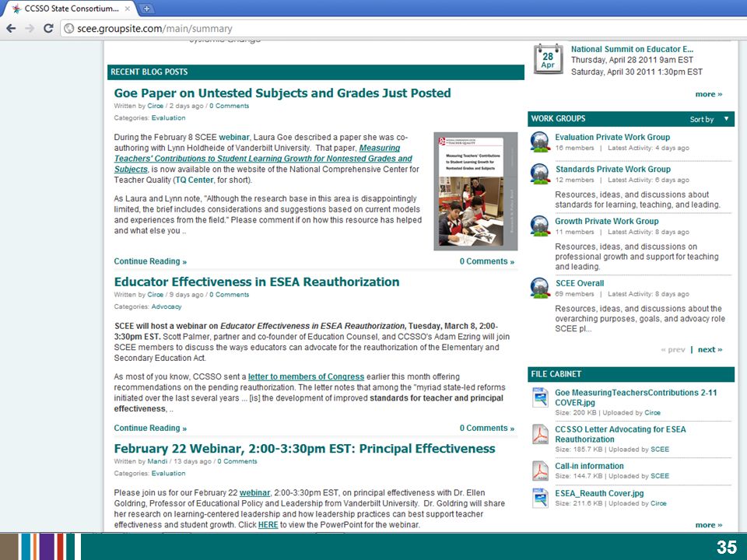Open Evaluation Private Work Group link
This screenshot has width=747, height=560.
click(612, 137)
